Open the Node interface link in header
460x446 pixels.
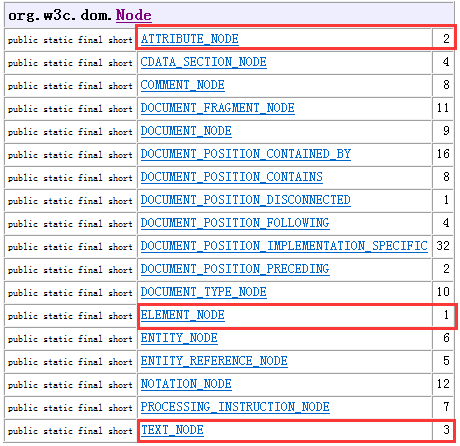[134, 15]
